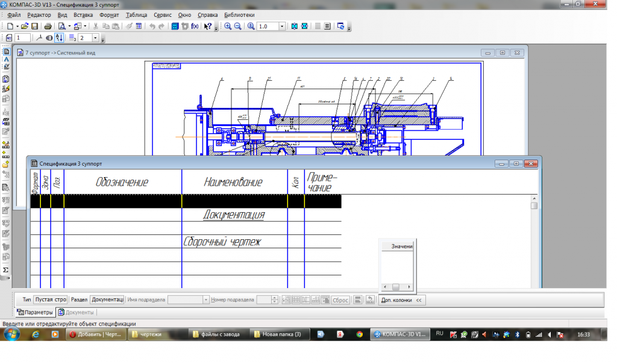This screenshot has height=364, width=617.
Task: Open a file using the folder icon
Action: click(24, 27)
